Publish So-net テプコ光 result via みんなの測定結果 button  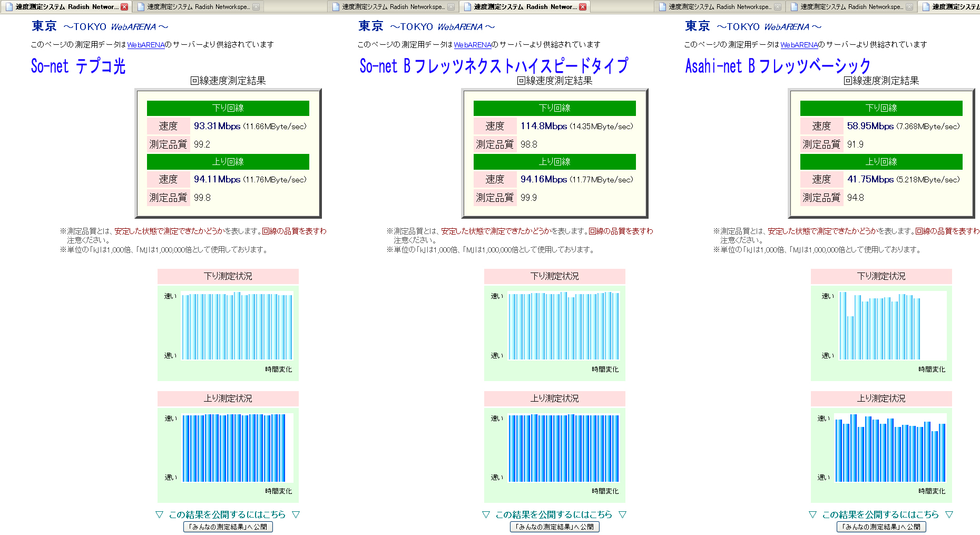click(x=228, y=527)
